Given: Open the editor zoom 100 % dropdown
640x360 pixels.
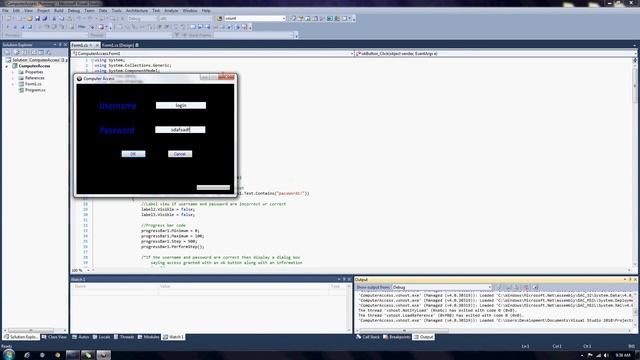Looking at the screenshot, I should pos(80,270).
